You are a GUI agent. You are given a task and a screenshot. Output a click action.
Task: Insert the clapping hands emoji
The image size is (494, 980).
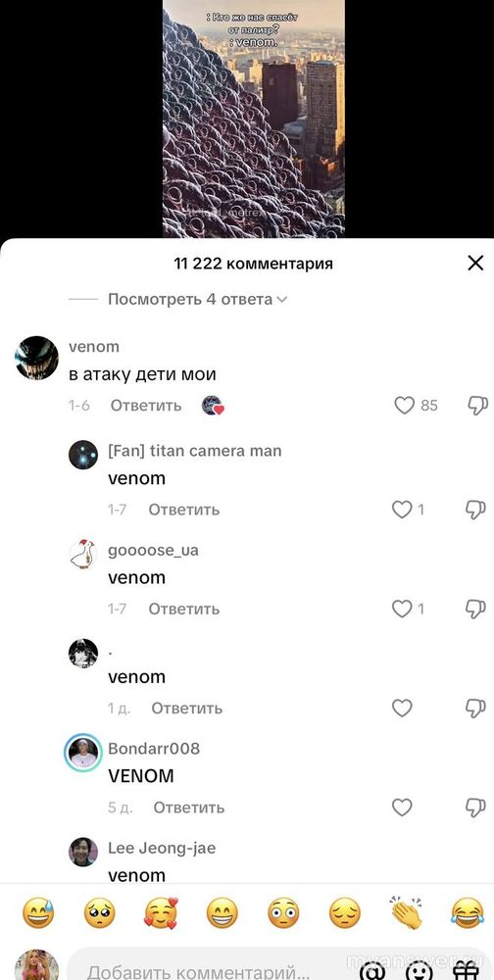point(407,912)
